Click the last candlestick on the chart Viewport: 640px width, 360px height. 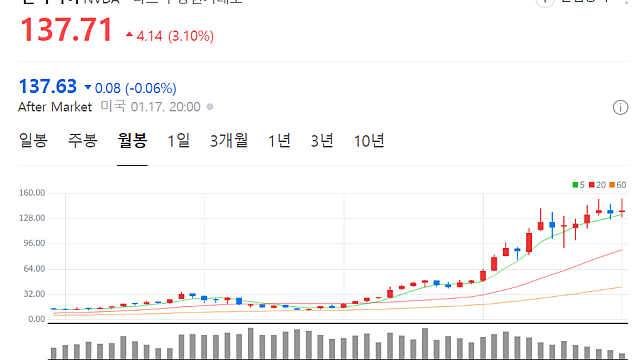(622, 208)
